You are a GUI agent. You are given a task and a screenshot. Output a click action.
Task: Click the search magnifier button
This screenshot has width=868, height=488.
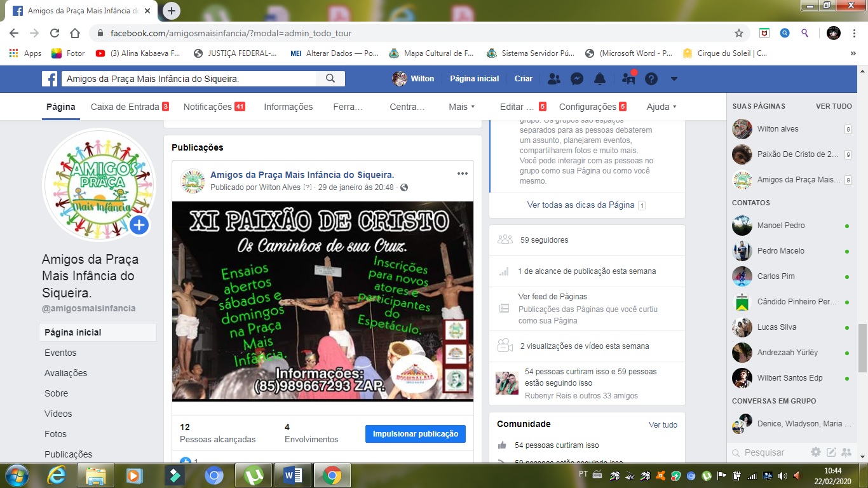coord(330,79)
